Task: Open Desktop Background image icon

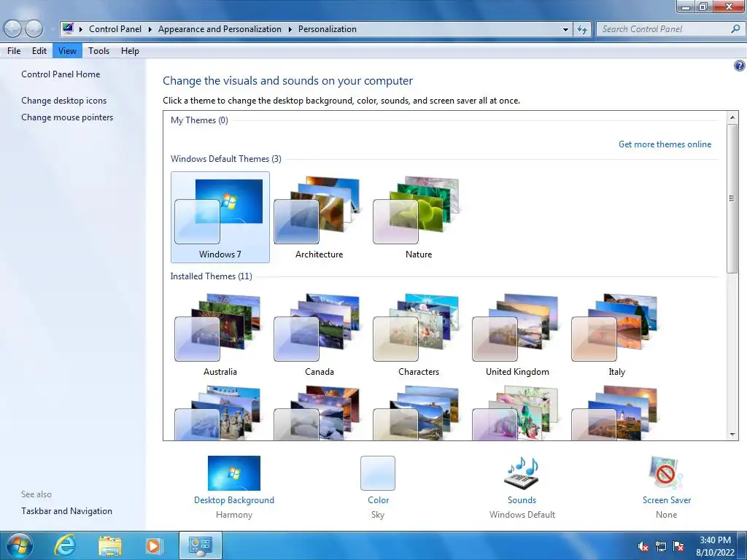Action: tap(234, 472)
